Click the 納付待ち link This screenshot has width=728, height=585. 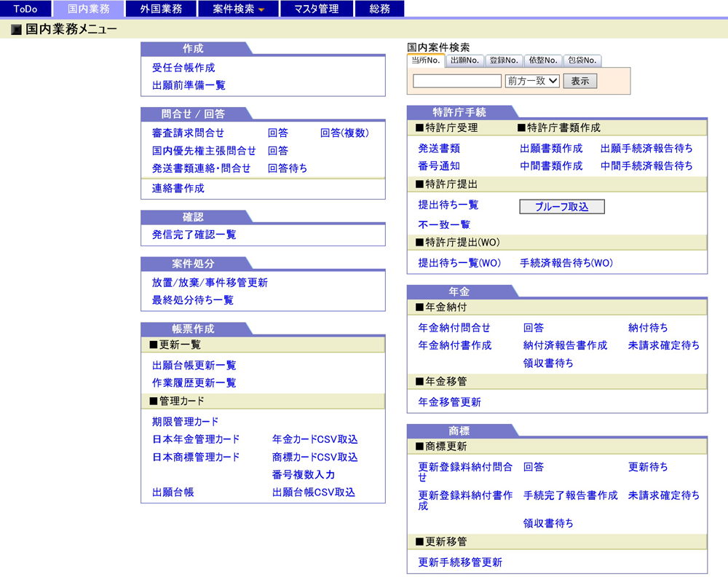[648, 328]
